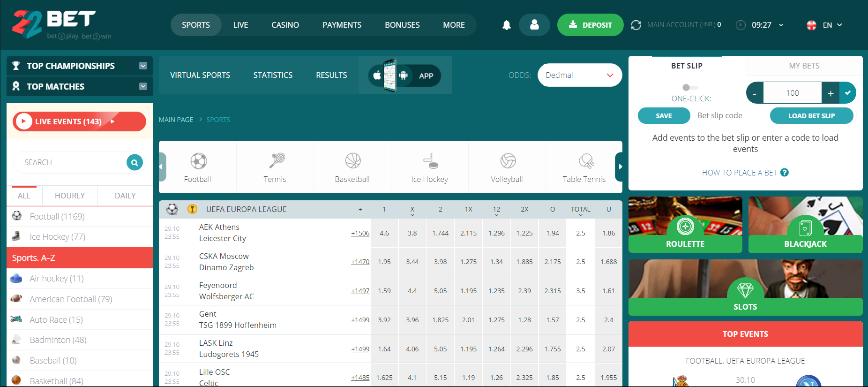Increase the stake with plus button
The width and height of the screenshot is (868, 387).
click(x=831, y=93)
